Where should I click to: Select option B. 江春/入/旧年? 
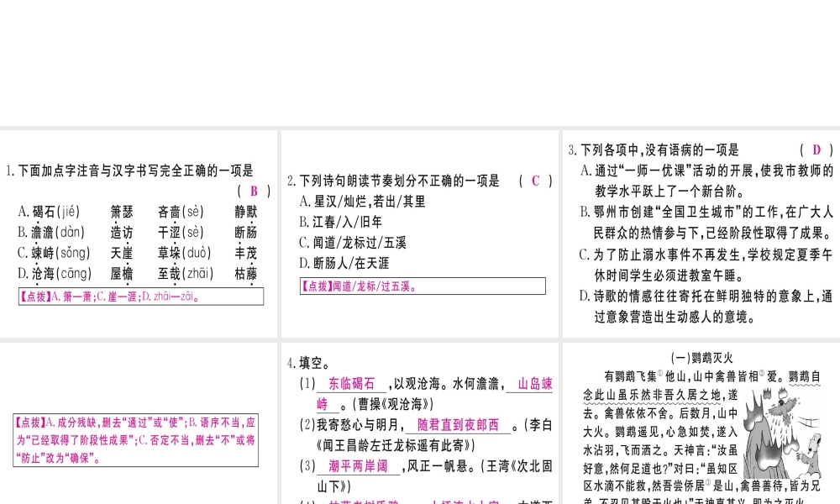point(341,222)
